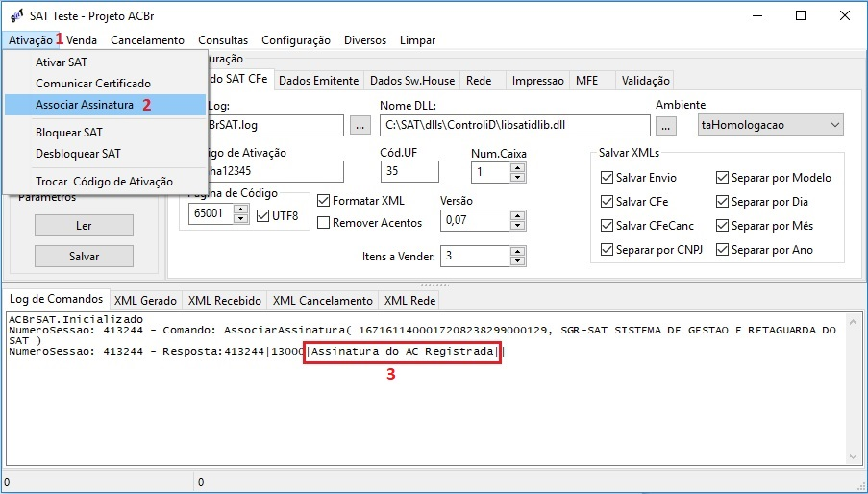Open the Venda menu
The image size is (868, 494).
(82, 40)
